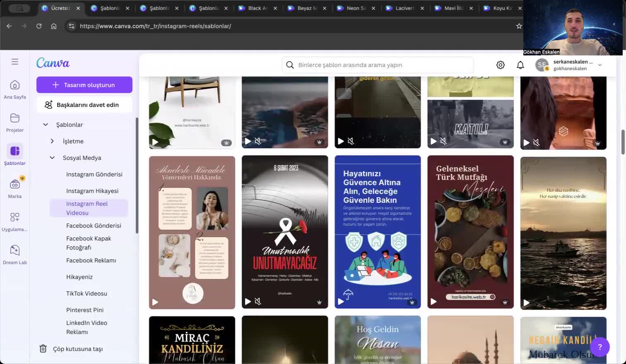Screen dimensions: 626x364
Task: Open Pinterest Pini templates
Action: (x=85, y=310)
